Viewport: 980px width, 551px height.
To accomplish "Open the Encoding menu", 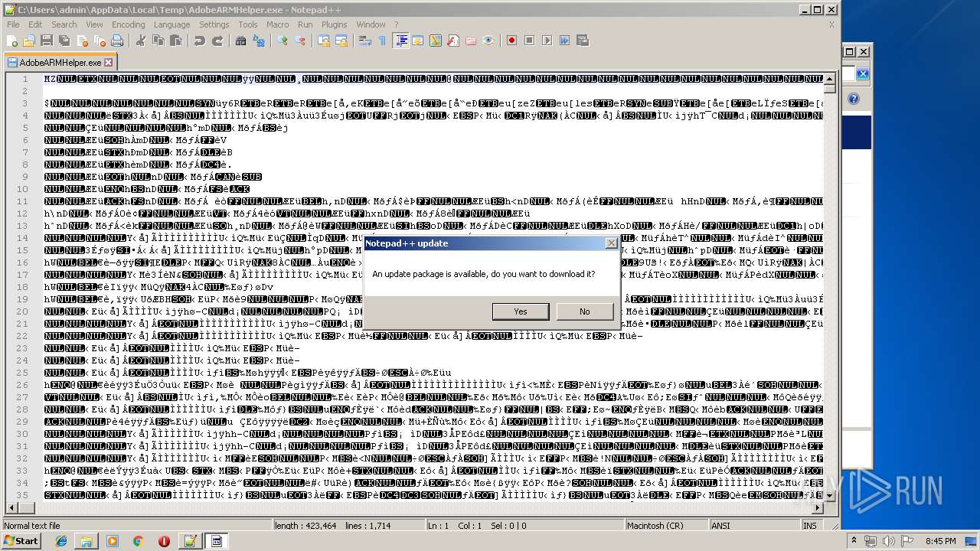I will [x=128, y=24].
